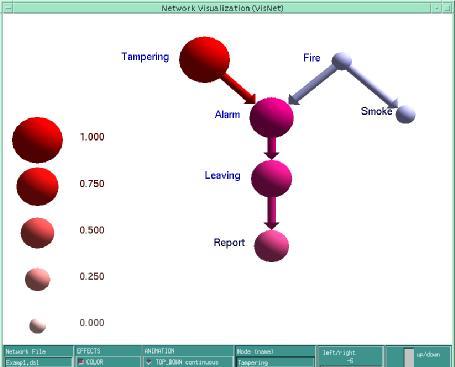Open the window menu button in title bar
Image resolution: width=455 pixels, height=367 pixels.
click(8, 8)
